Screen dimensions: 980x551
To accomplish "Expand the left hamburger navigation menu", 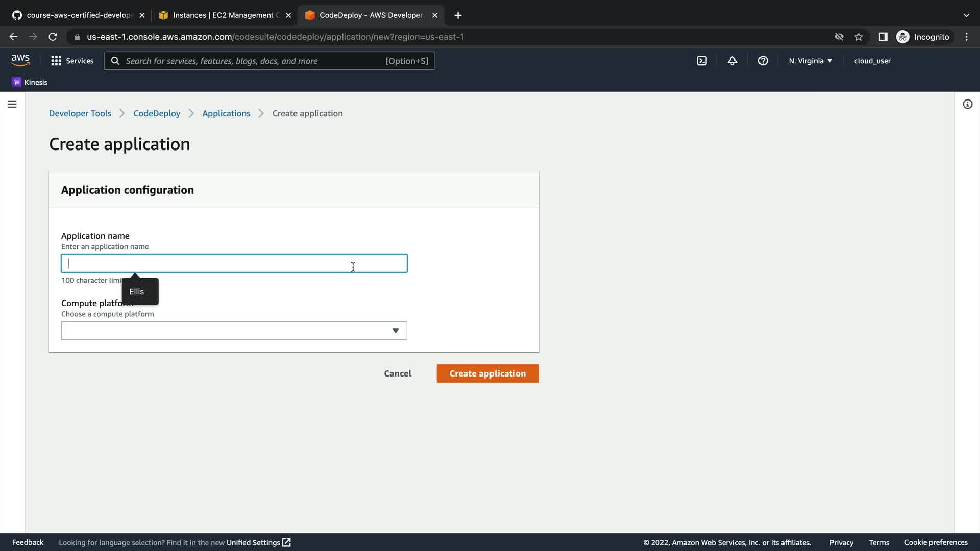I will click(x=12, y=104).
